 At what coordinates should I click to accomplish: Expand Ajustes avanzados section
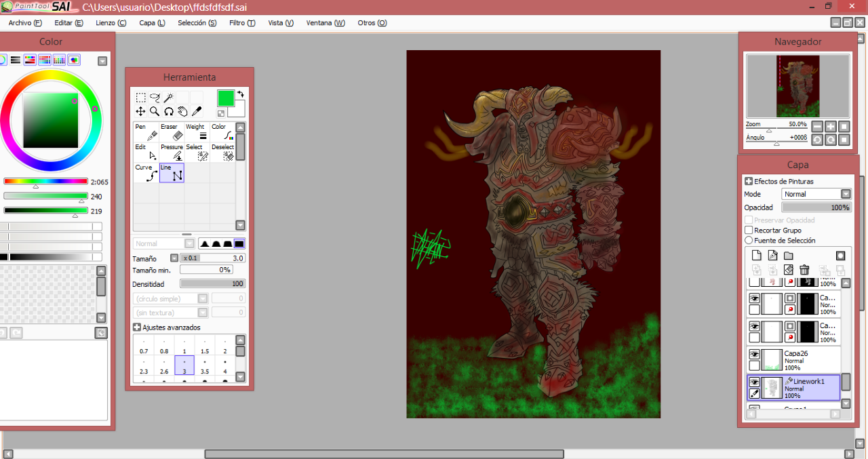(x=137, y=327)
